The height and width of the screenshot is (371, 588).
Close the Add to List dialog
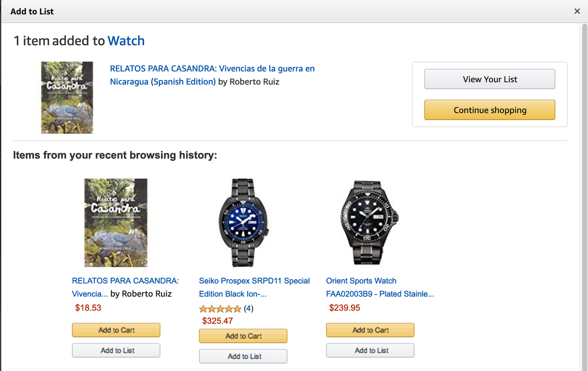tap(577, 11)
